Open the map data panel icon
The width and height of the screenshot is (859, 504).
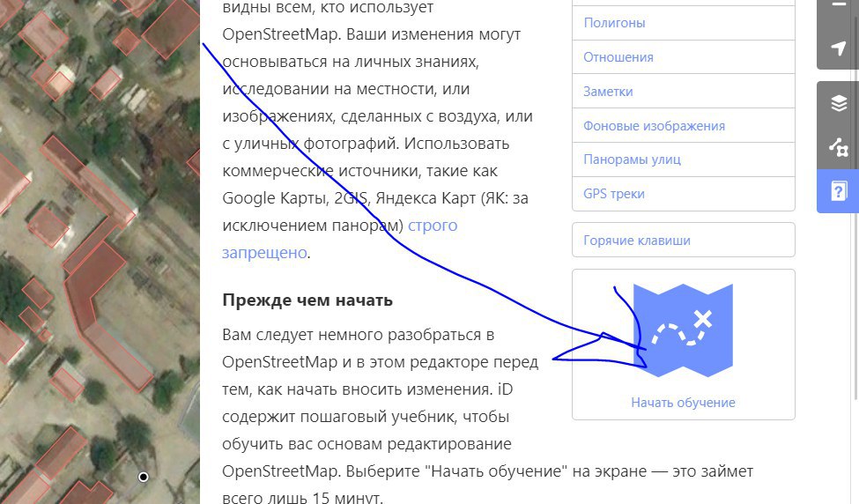[x=838, y=147]
